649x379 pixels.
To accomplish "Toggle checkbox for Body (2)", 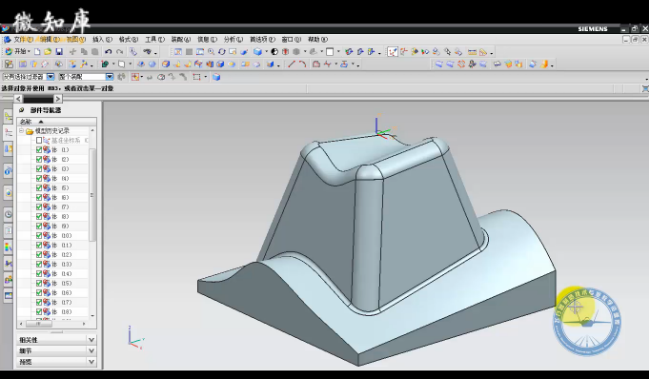I will pyautogui.click(x=39, y=159).
